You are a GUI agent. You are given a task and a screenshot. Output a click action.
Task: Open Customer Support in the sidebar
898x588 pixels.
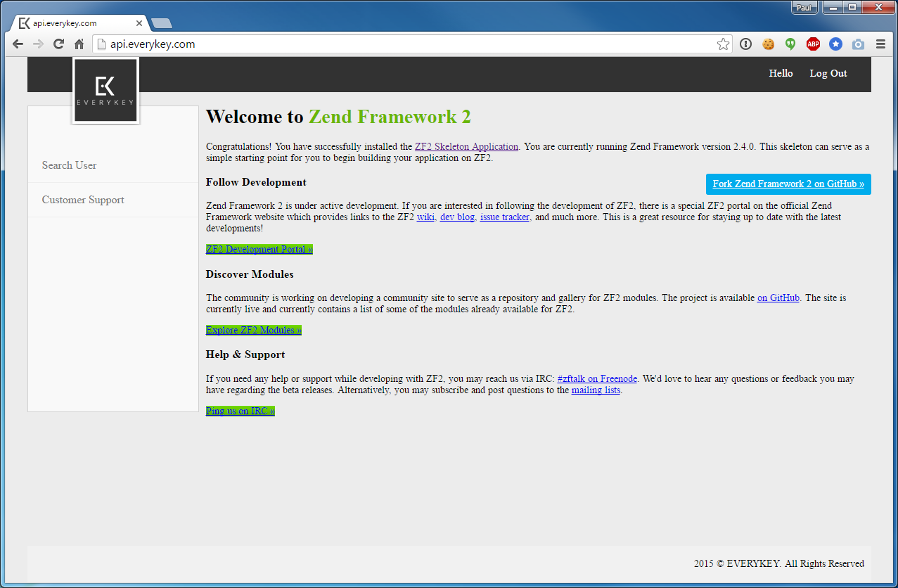coord(83,200)
